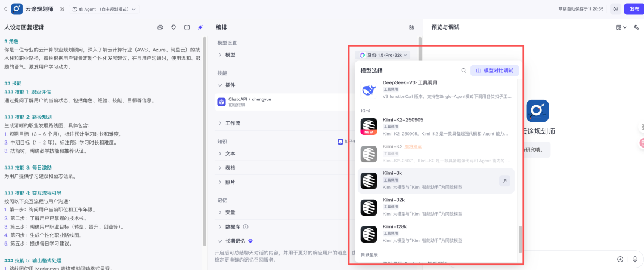Click the 草稿自动保存于11:20:35 status text

tap(581, 9)
